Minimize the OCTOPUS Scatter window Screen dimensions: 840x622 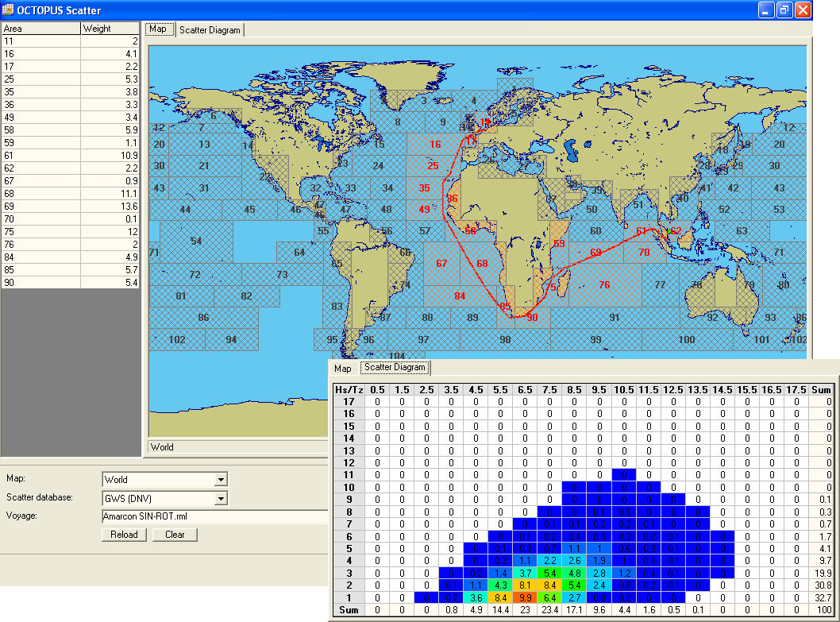766,10
